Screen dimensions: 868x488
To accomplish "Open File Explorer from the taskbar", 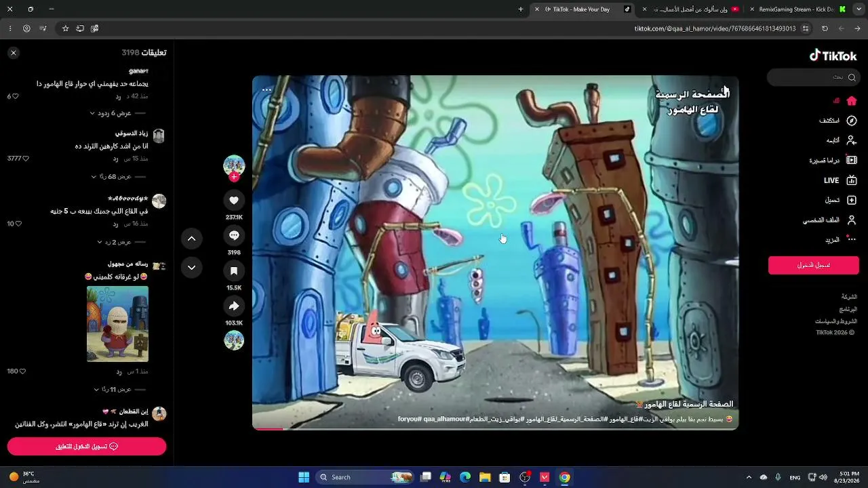I will click(485, 477).
